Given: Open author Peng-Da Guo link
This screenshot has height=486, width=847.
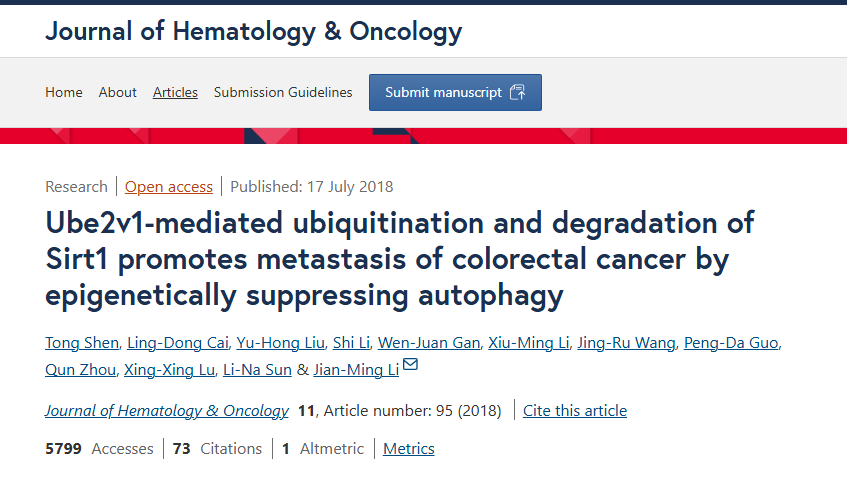Looking at the screenshot, I should (x=731, y=343).
